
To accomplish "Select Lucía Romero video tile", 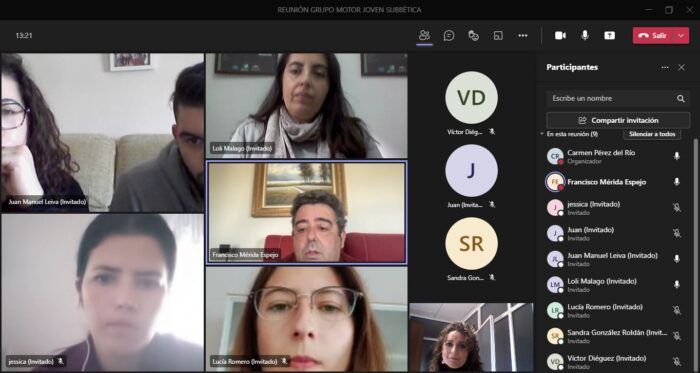I will [306, 319].
